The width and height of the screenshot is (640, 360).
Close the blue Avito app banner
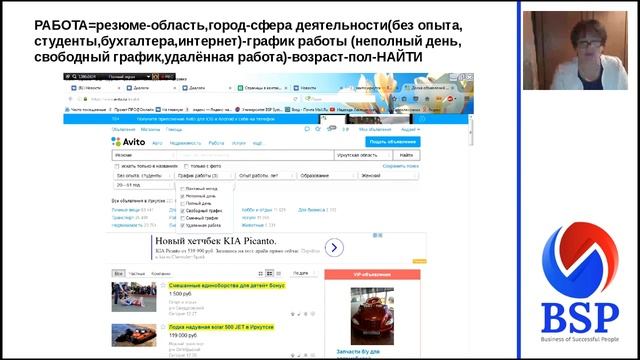(x=422, y=119)
